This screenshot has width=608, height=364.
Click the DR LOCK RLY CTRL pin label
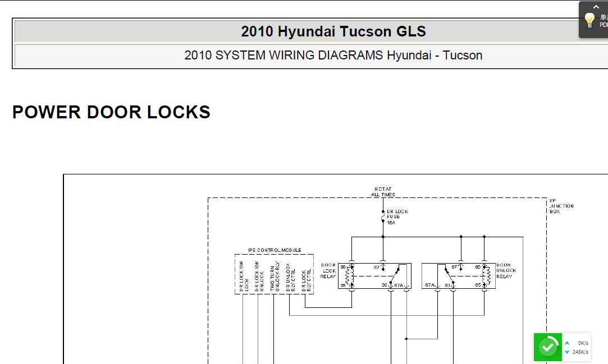(x=307, y=280)
